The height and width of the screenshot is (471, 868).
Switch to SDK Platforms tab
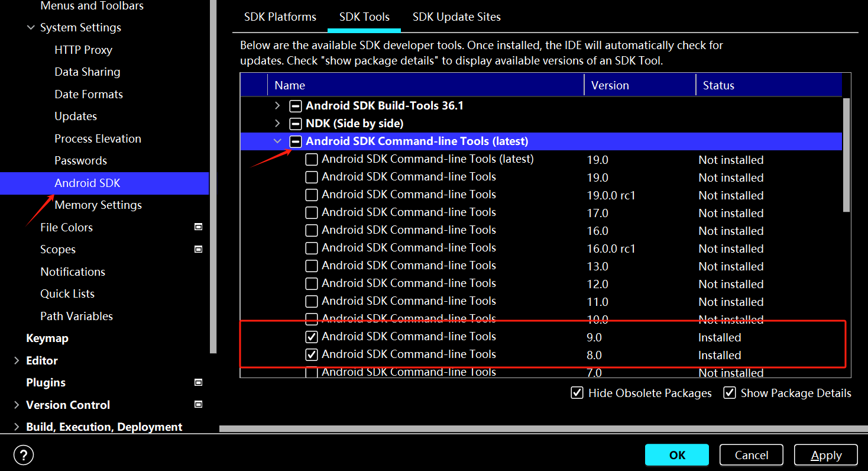tap(280, 17)
